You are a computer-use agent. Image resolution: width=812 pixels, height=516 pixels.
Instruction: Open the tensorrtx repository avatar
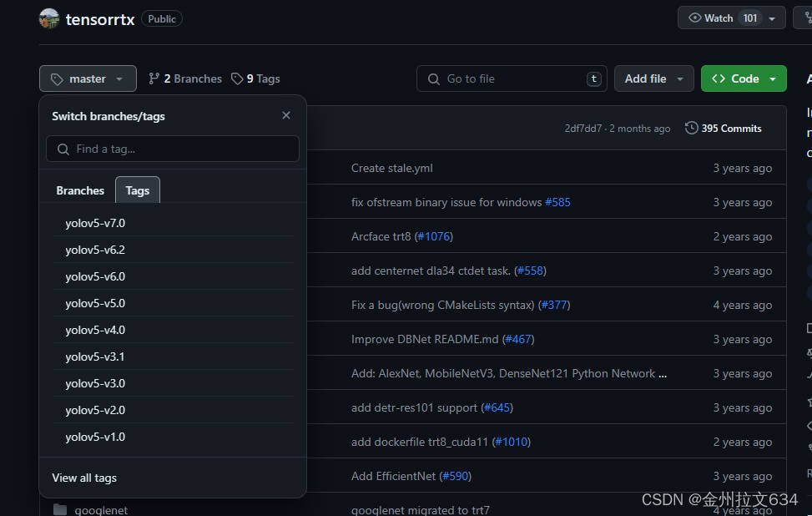click(x=49, y=19)
